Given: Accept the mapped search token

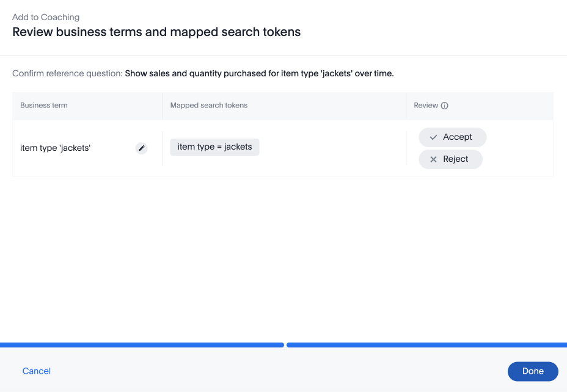Looking at the screenshot, I should (x=452, y=137).
